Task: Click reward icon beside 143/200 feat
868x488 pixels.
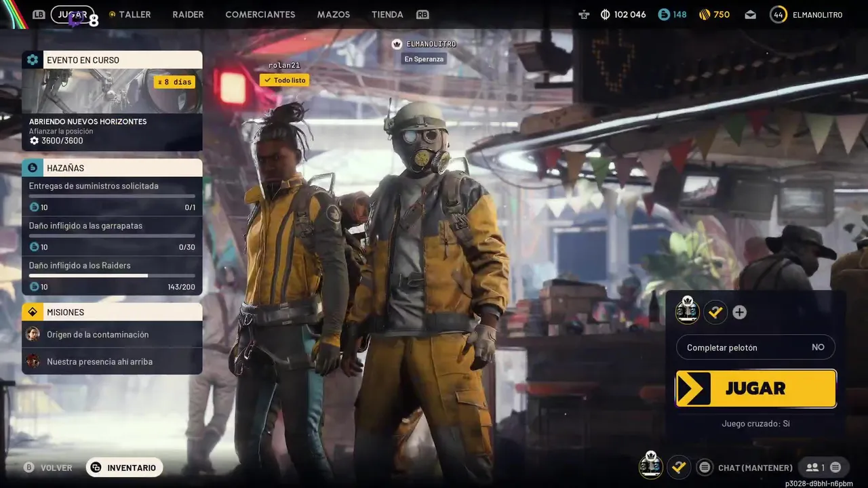Action: click(34, 287)
